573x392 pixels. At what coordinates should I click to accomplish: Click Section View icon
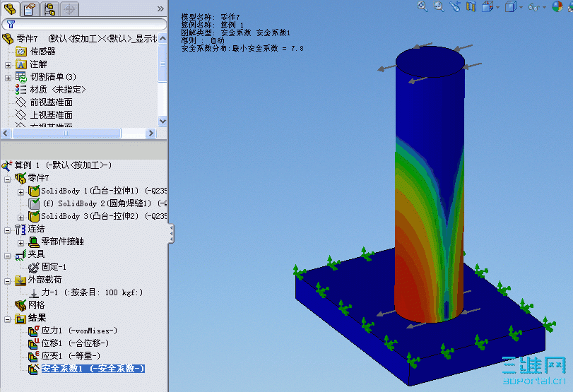click(471, 6)
